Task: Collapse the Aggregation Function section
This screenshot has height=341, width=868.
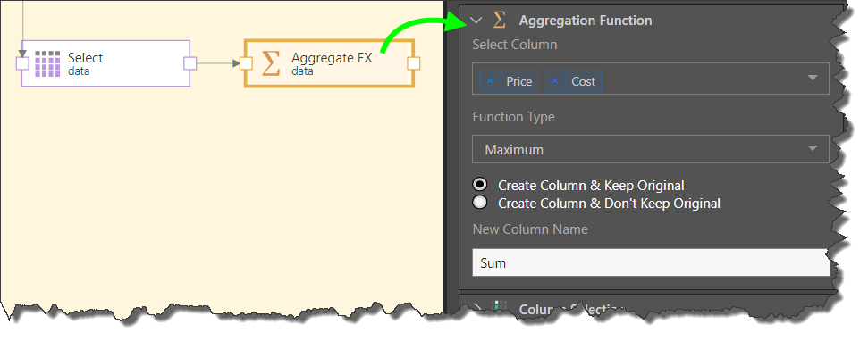Action: (476, 21)
